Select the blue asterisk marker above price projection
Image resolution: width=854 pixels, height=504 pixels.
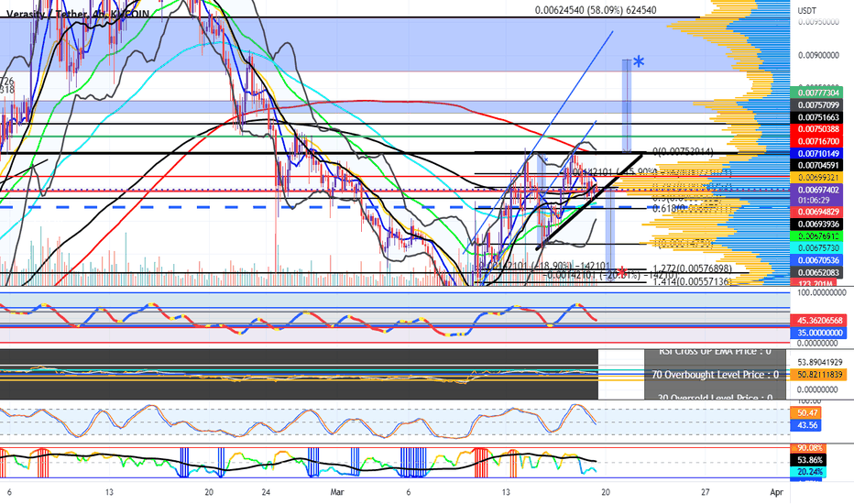(x=639, y=63)
